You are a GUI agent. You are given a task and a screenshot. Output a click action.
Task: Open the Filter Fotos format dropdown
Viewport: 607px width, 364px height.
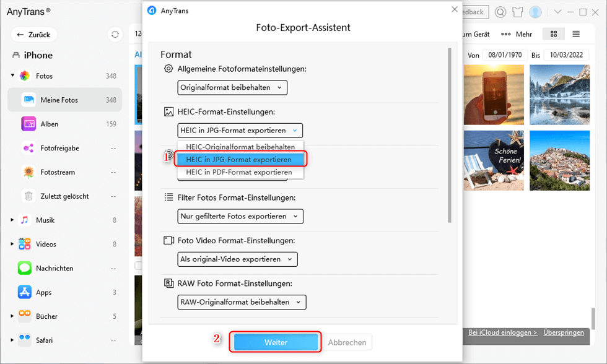[240, 217]
